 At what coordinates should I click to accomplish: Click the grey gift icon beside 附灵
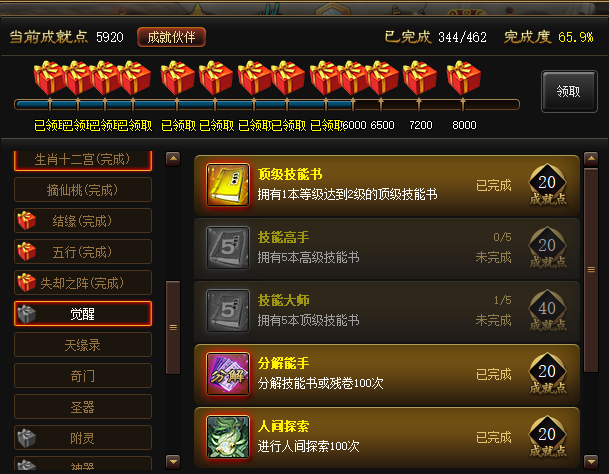click(x=26, y=438)
